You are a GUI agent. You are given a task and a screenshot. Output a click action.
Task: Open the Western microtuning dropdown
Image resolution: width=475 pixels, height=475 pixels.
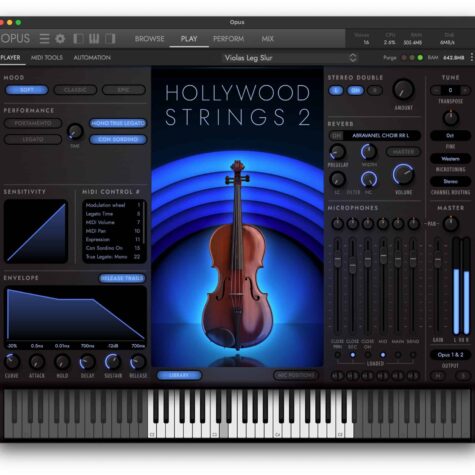click(450, 159)
